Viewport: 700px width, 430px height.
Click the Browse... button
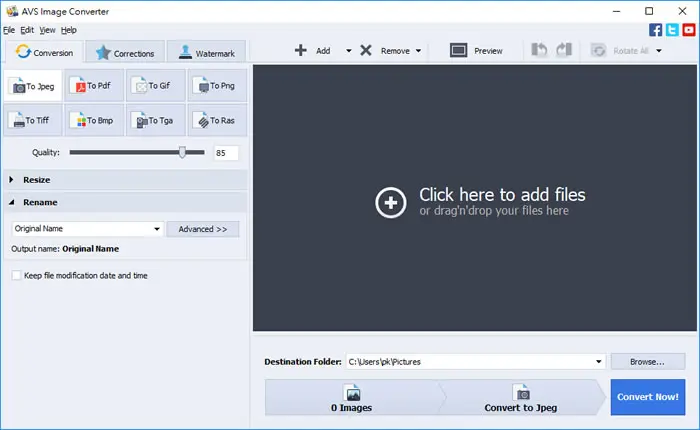point(647,362)
